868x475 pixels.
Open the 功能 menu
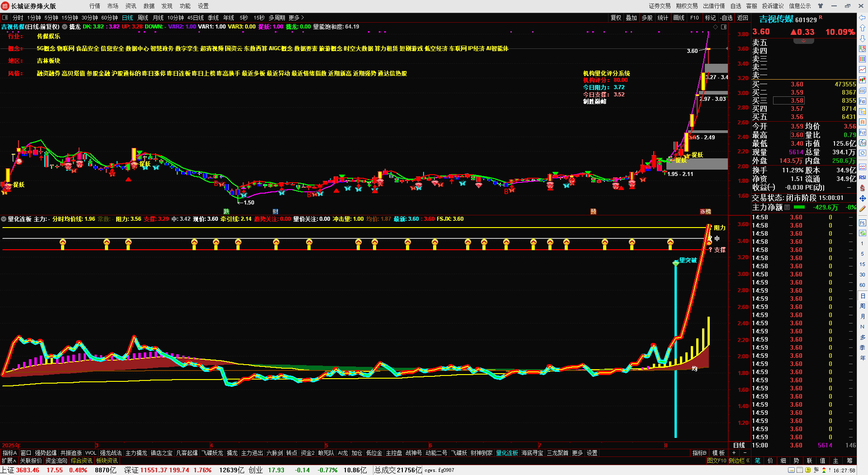(x=185, y=6)
